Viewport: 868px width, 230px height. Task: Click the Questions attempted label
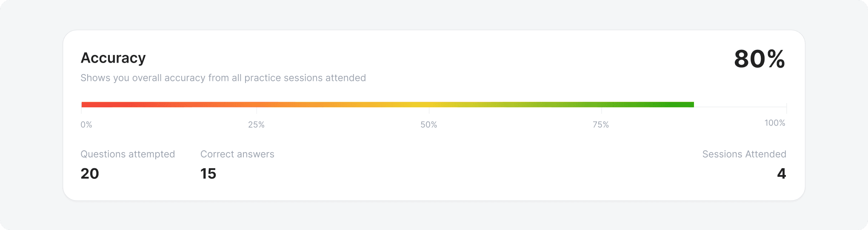[x=128, y=154]
